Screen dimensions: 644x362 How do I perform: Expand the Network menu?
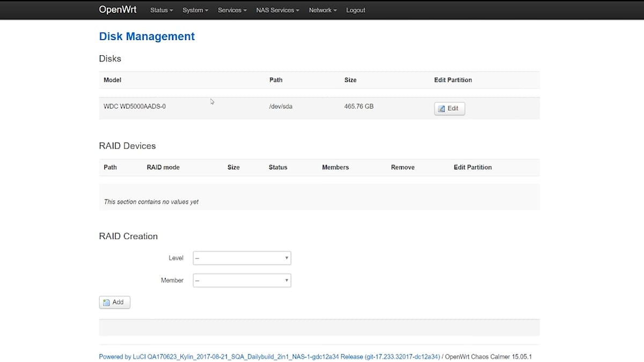[323, 10]
